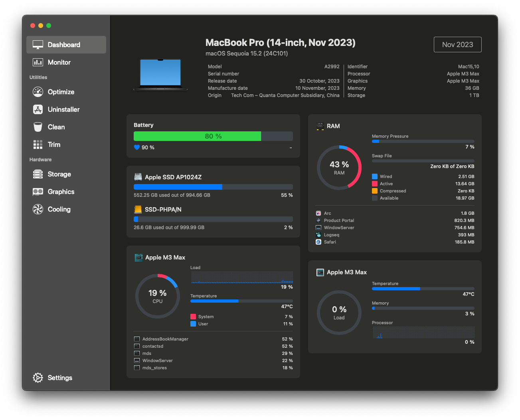The image size is (520, 420).
Task: Click the "820.3 MB" Product Portal value
Action: (465, 220)
